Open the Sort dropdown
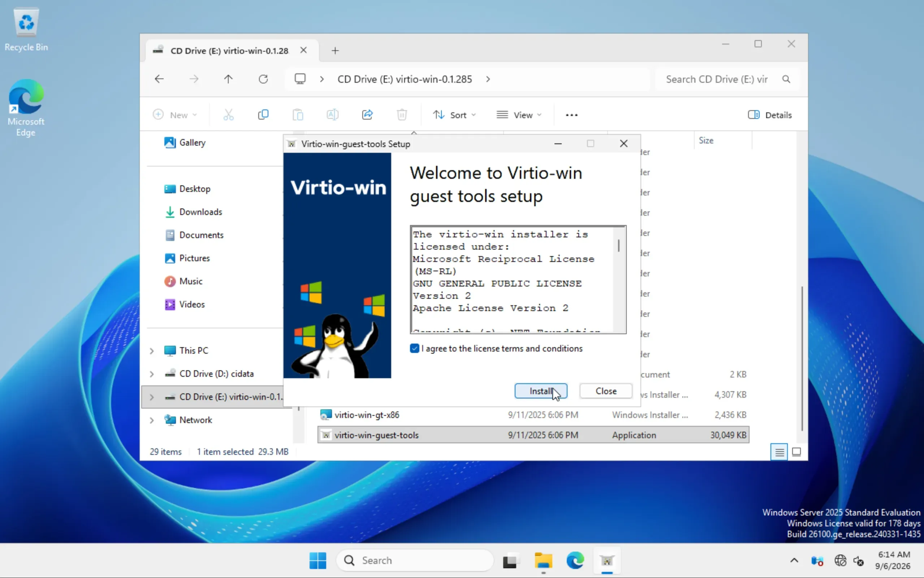924x578 pixels. coord(454,115)
